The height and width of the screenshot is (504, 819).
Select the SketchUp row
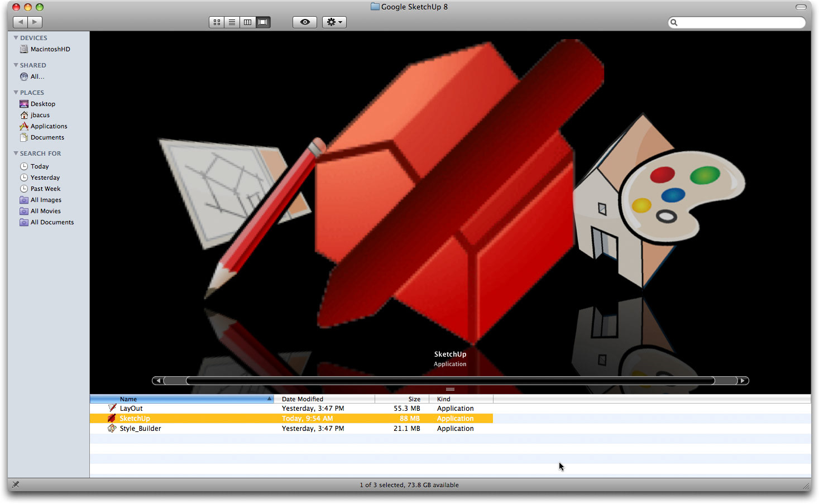291,419
